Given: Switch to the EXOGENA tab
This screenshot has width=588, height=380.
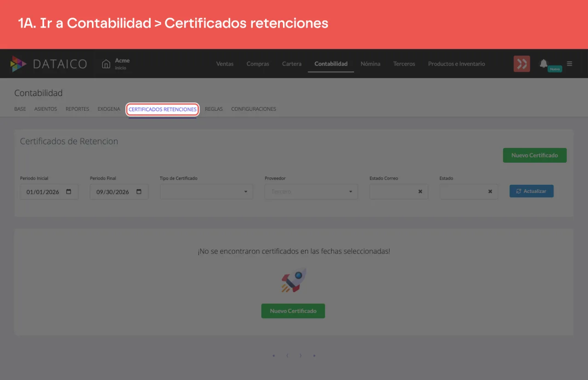Looking at the screenshot, I should coord(108,109).
